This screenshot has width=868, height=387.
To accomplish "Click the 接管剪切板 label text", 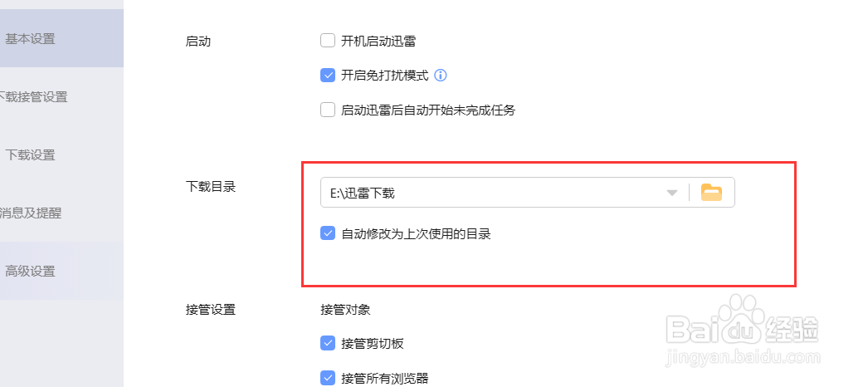I will 372,343.
